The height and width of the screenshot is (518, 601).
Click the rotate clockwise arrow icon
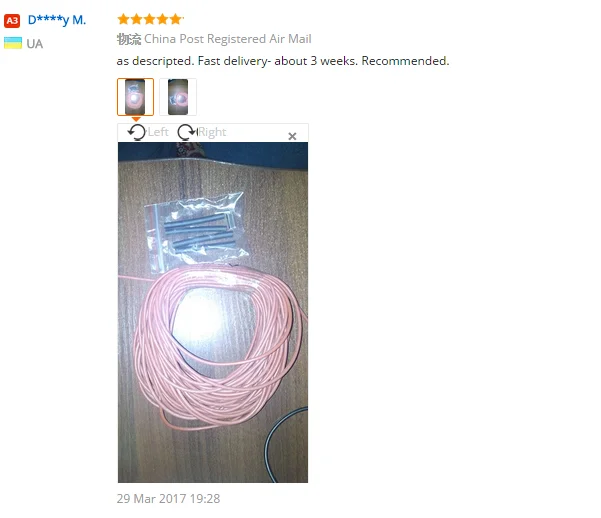187,132
